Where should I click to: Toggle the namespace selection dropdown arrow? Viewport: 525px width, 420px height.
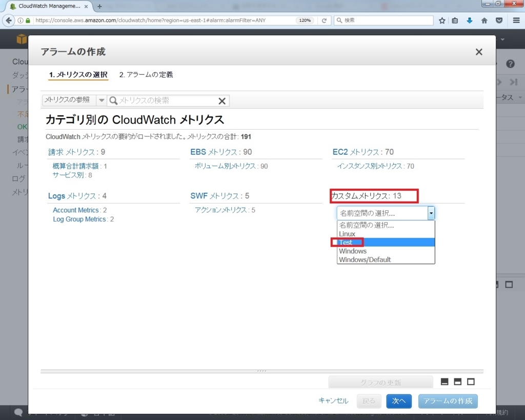(x=431, y=213)
